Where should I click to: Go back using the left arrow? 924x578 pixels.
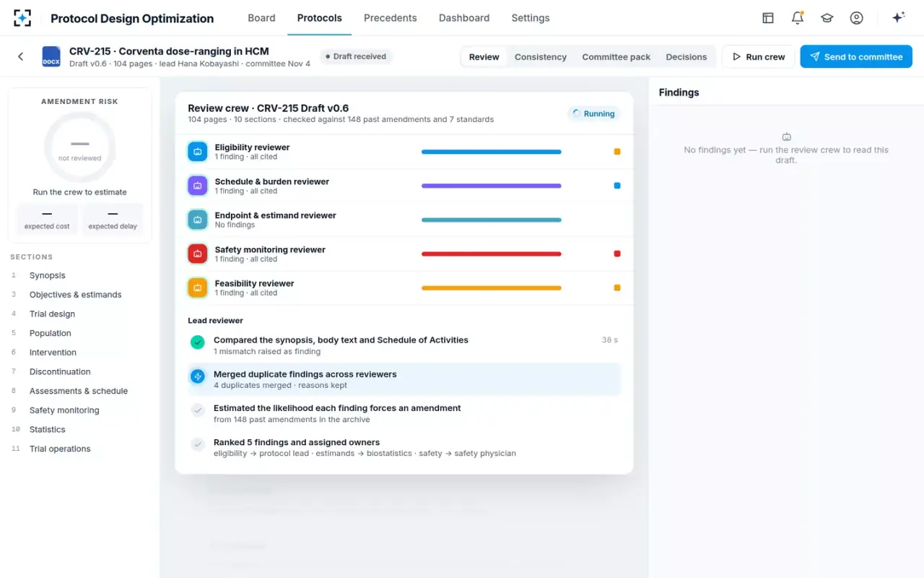(x=20, y=56)
